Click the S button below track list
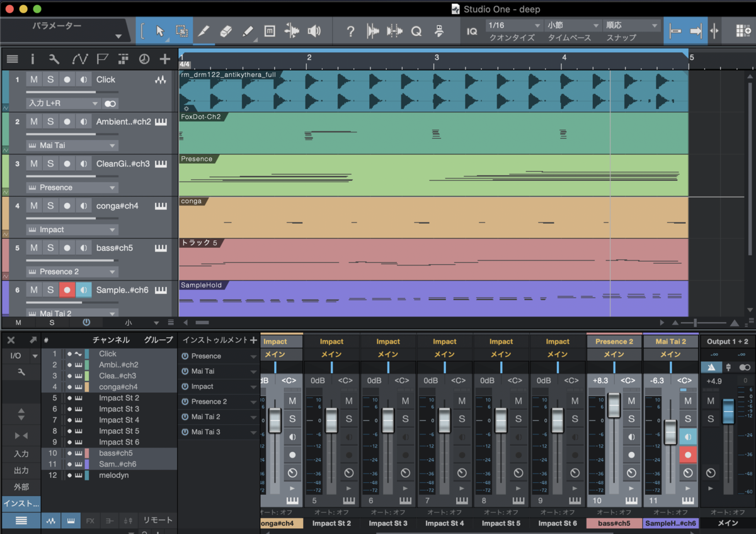756x534 pixels. click(52, 322)
